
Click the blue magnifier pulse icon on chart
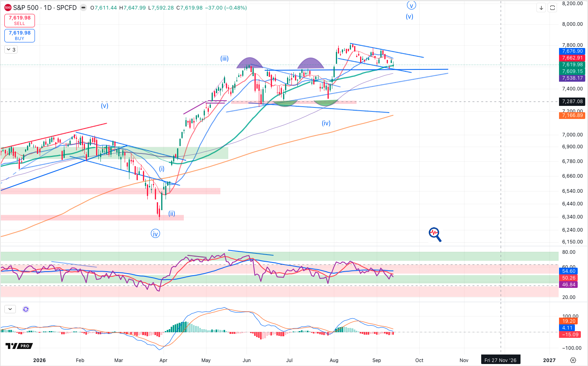(435, 234)
